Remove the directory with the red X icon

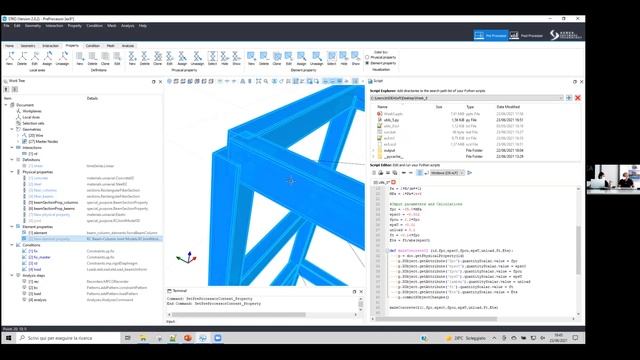[578, 98]
